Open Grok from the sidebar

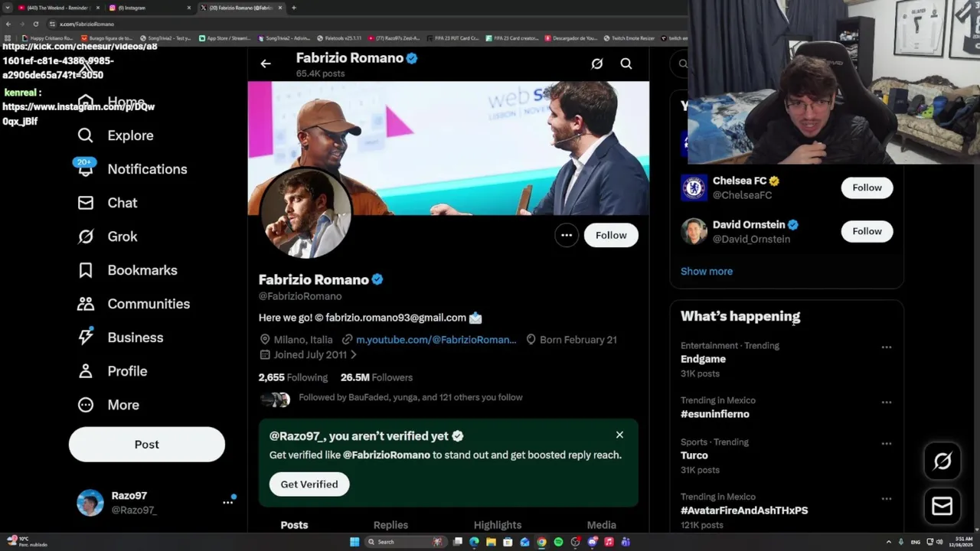click(107, 236)
